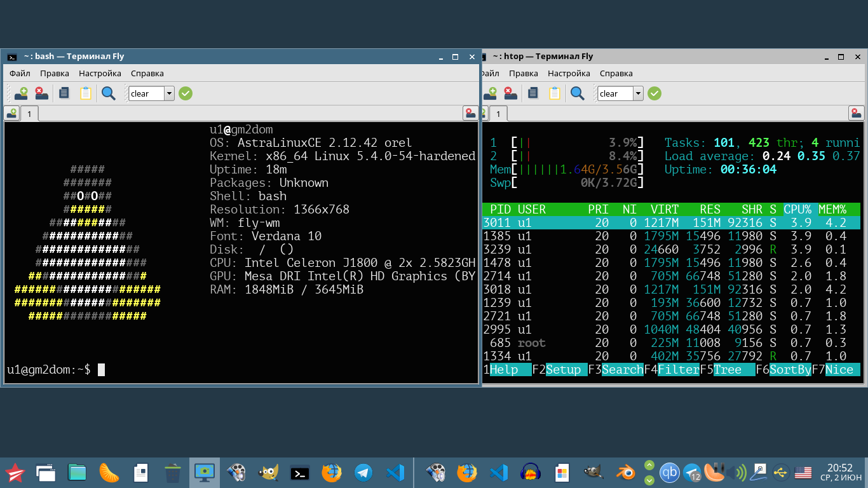Click the USER column header in htop

[531, 209]
